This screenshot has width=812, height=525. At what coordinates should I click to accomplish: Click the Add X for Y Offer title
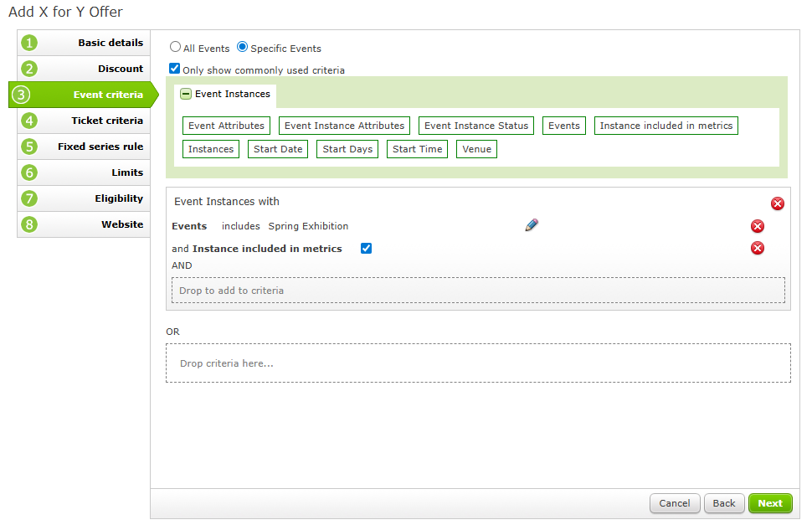66,12
